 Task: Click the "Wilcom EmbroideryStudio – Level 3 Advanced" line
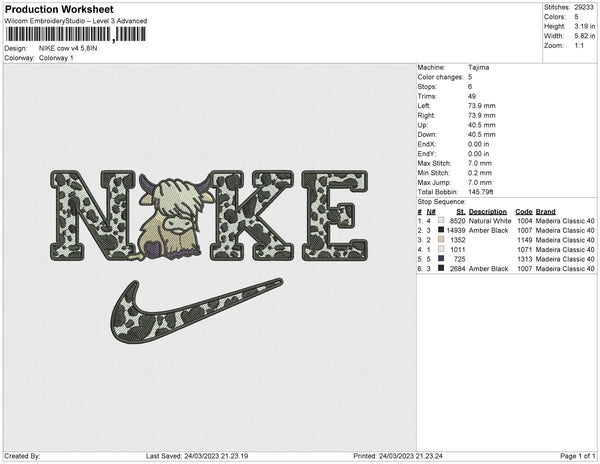pyautogui.click(x=76, y=21)
